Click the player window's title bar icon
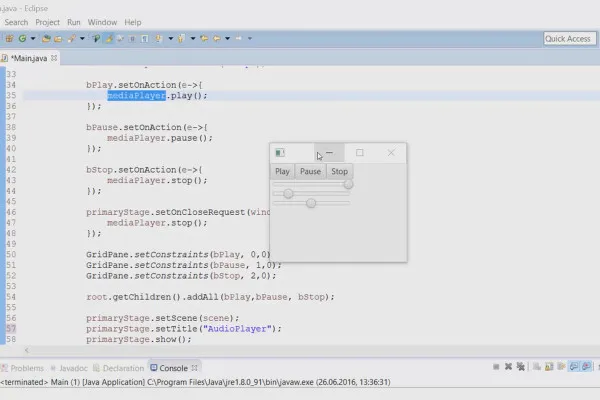The width and height of the screenshot is (600, 400). 280,153
